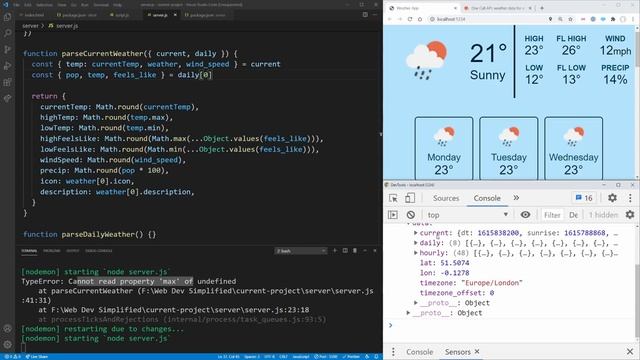The width and height of the screenshot is (640, 360).
Task: Select the Console tab in DevTools
Action: click(x=487, y=198)
